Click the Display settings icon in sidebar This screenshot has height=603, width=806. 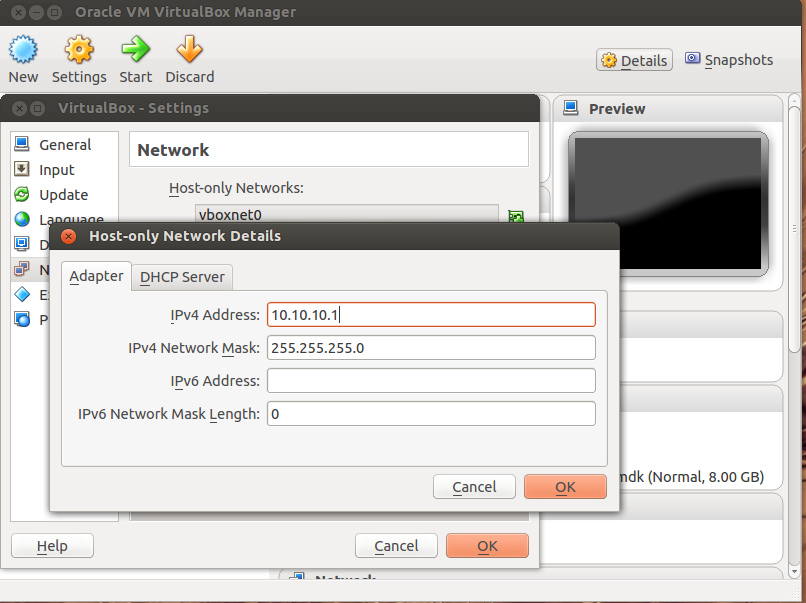pos(22,244)
